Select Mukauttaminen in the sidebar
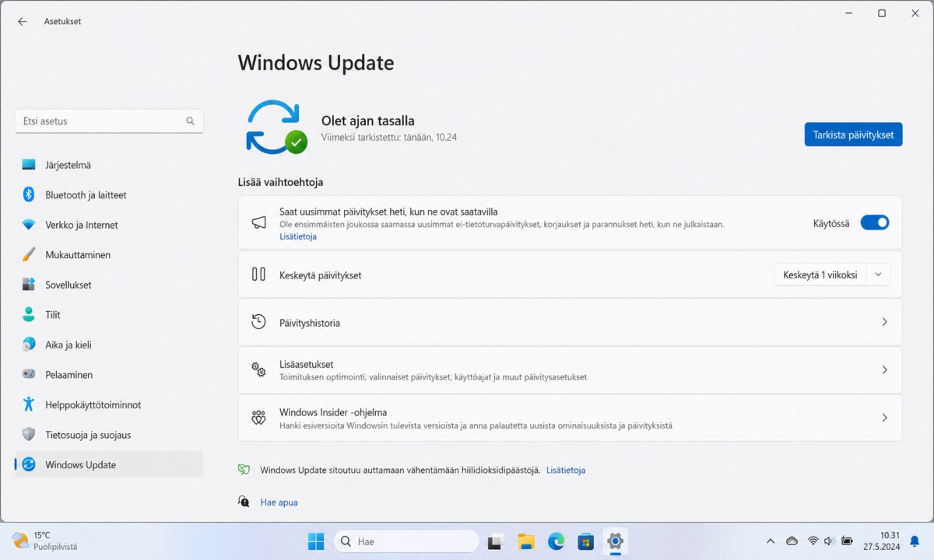Image resolution: width=934 pixels, height=560 pixels. [x=109, y=254]
